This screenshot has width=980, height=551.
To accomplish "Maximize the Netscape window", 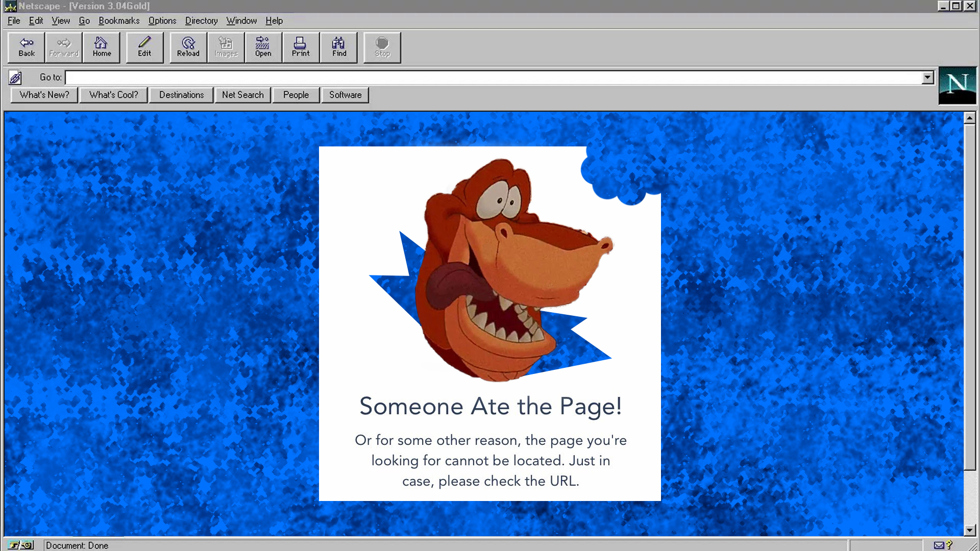I will (x=956, y=6).
